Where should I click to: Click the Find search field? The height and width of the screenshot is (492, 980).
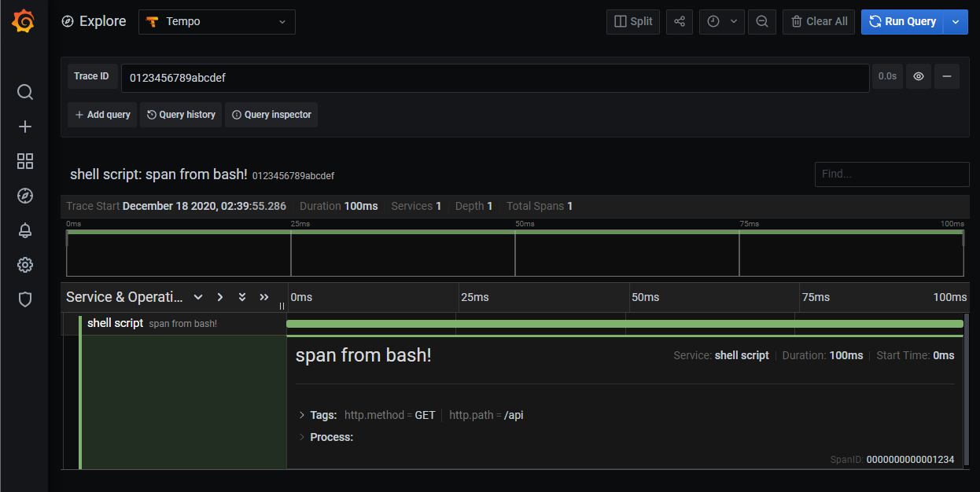(892, 174)
